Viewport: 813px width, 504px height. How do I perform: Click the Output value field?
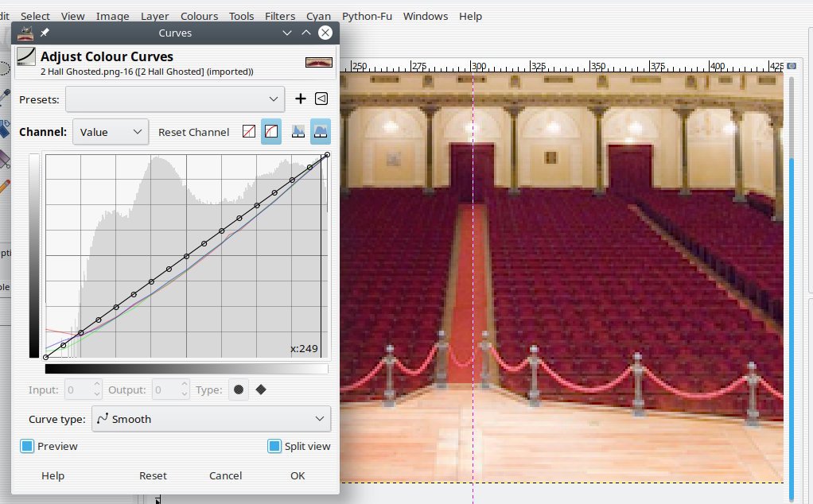[166, 390]
